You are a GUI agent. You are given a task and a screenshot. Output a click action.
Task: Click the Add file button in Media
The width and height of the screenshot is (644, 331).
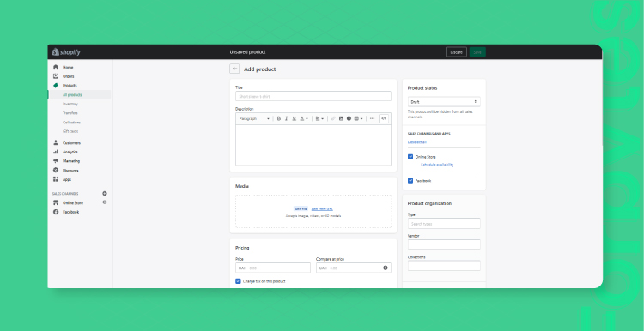coord(301,208)
